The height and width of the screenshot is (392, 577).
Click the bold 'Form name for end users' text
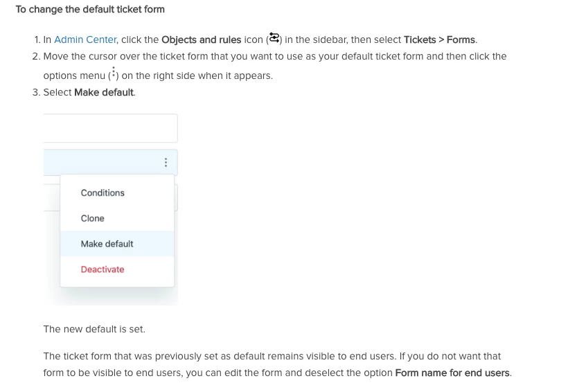coord(452,373)
